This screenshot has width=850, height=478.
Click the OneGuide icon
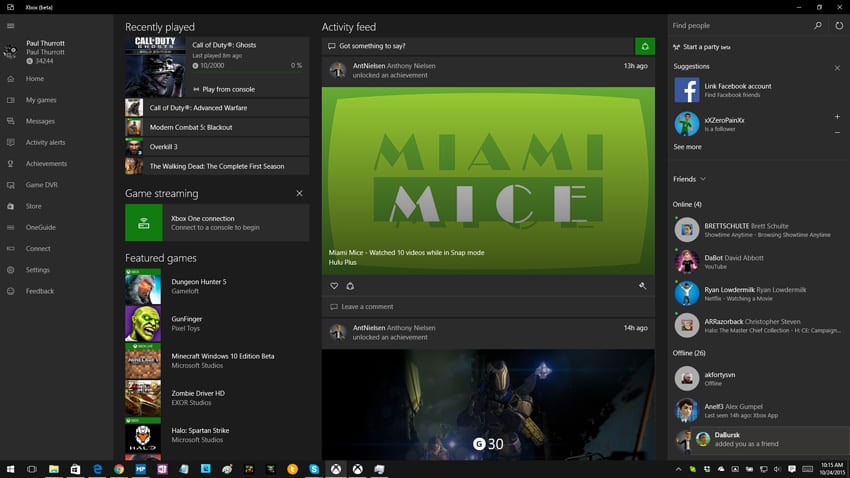pyautogui.click(x=11, y=227)
